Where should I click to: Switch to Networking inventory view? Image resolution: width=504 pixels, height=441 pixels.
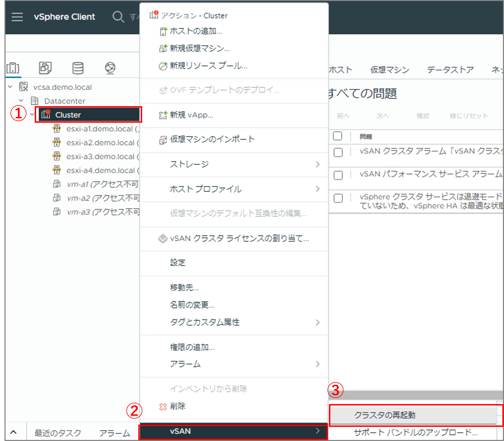click(110, 68)
